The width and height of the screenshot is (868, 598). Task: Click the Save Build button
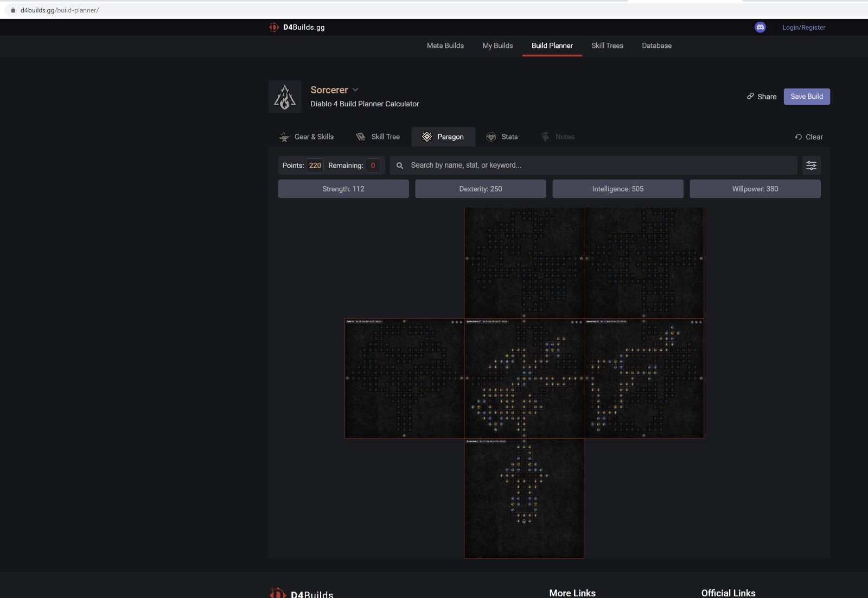807,97
